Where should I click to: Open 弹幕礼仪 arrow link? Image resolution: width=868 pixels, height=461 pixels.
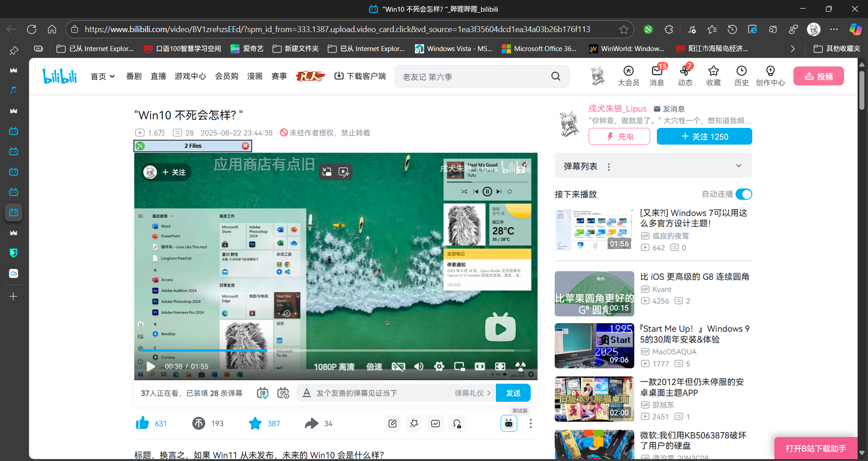tap(472, 393)
